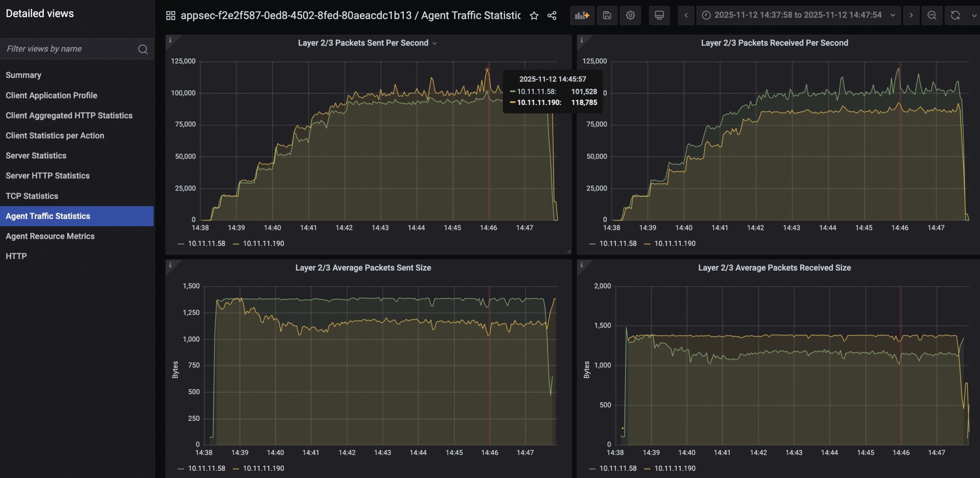Click the Filter views by name field
The height and width of the screenshot is (478, 980).
pyautogui.click(x=71, y=49)
